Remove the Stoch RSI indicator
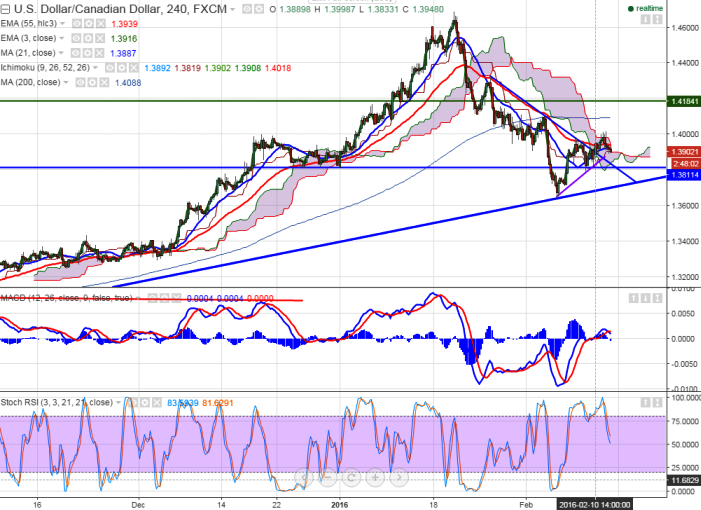701x510 pixels. tap(157, 403)
